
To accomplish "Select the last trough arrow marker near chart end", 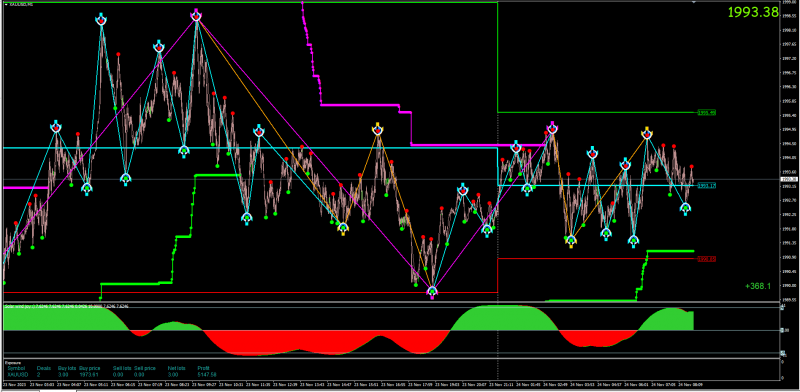I will [x=686, y=208].
